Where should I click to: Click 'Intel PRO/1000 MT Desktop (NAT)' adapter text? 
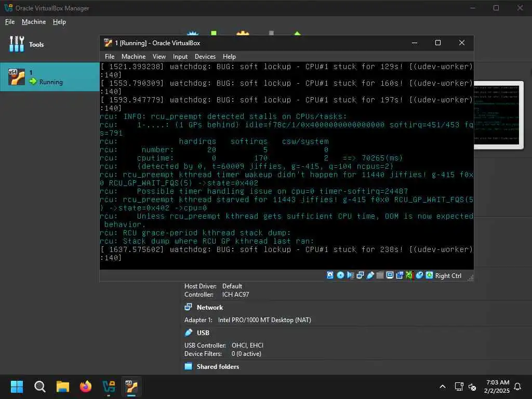(264, 320)
